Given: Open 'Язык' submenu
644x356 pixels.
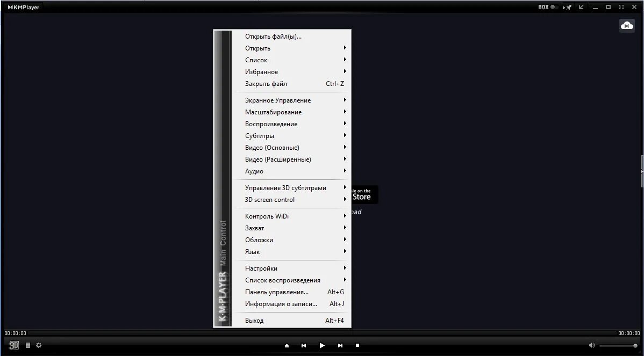Looking at the screenshot, I should pos(291,252).
